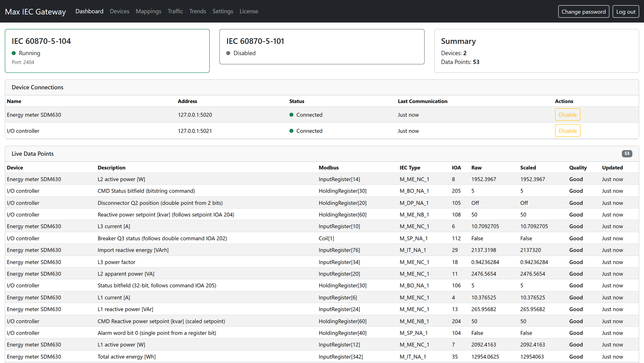Open the License page
The height and width of the screenshot is (363, 644).
(x=249, y=11)
